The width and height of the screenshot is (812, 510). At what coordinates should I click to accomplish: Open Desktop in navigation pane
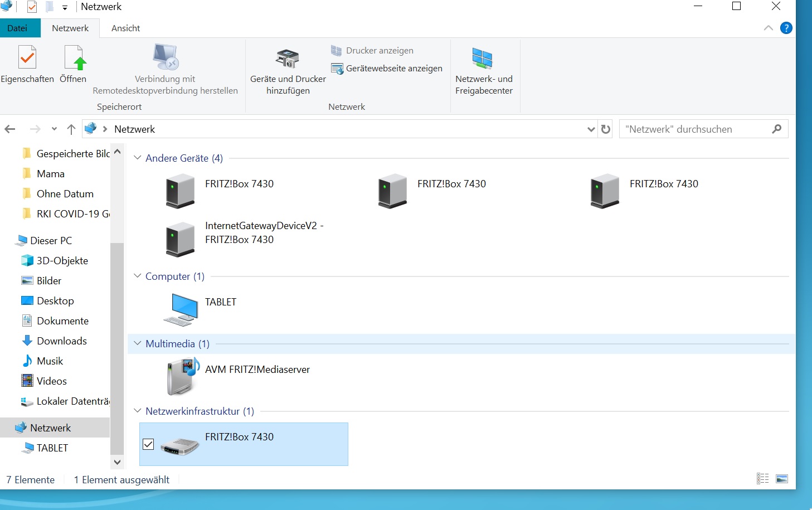[x=48, y=300]
